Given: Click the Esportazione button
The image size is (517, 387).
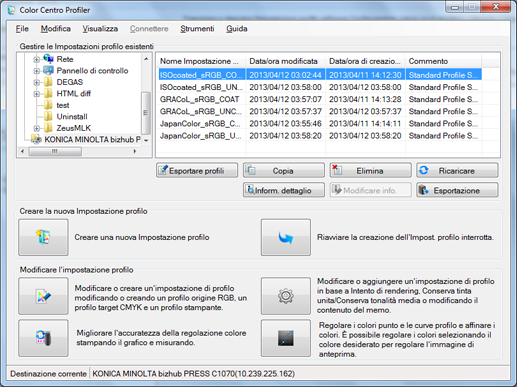Looking at the screenshot, I should coord(457,190).
